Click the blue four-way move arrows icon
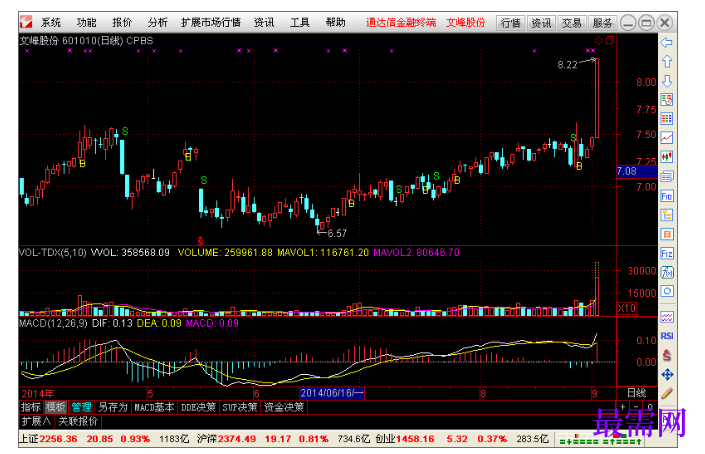 click(x=666, y=374)
